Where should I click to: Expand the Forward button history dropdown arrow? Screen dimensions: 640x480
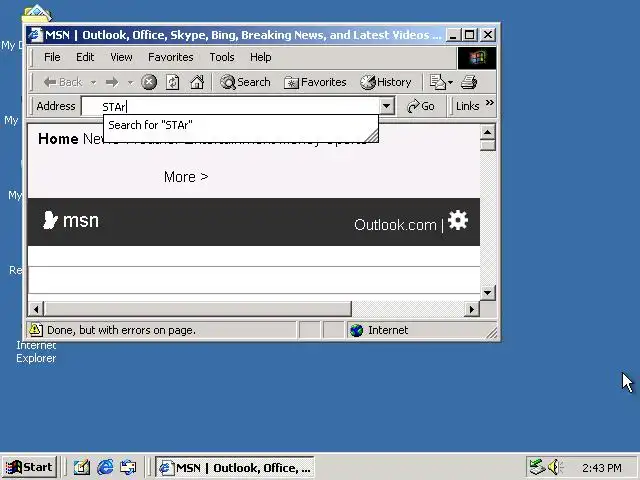tap(130, 83)
